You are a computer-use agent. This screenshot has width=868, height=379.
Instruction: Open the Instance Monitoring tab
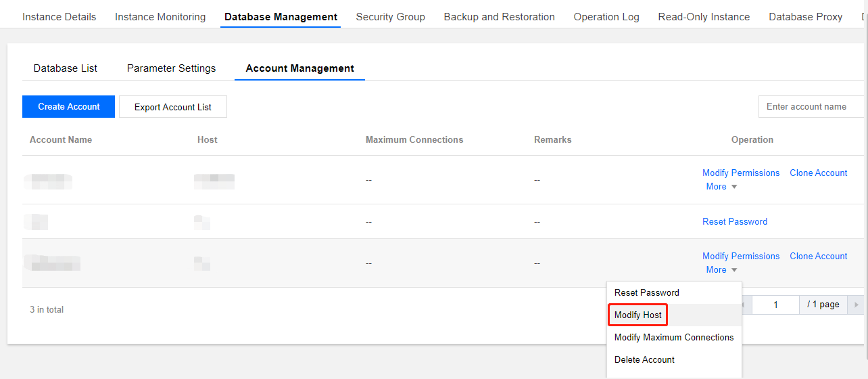(x=160, y=17)
